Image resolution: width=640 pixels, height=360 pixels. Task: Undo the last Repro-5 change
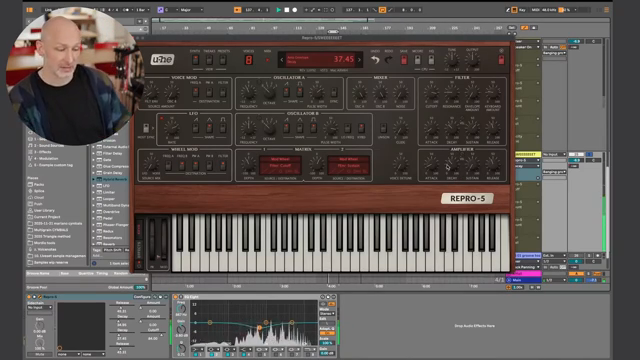(x=375, y=60)
